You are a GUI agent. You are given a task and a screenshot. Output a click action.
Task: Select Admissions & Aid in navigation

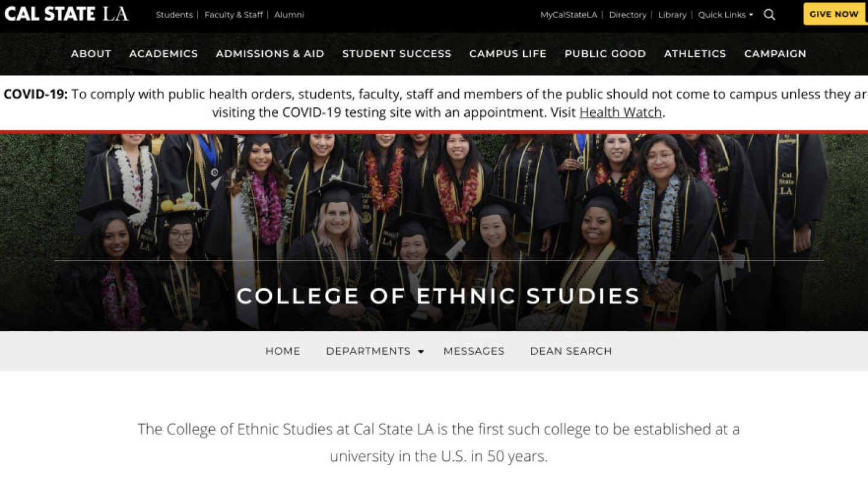270,54
